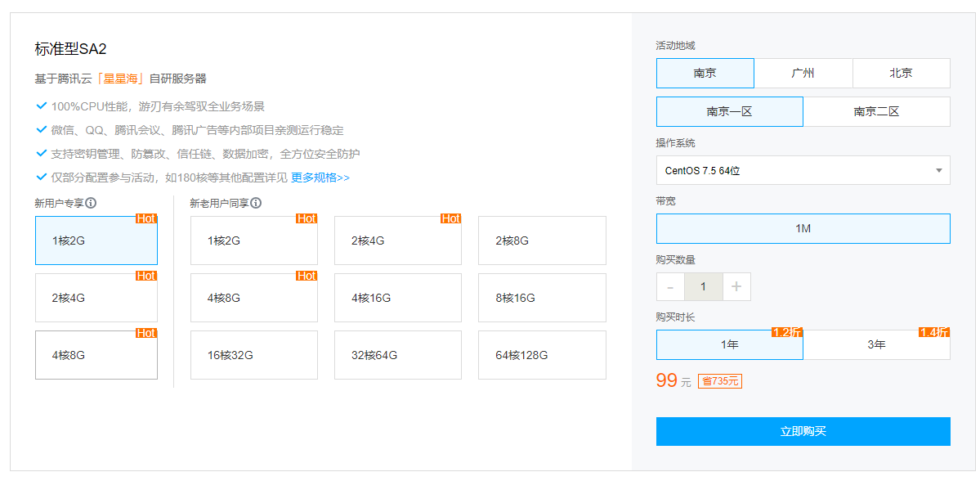Image resolution: width=980 pixels, height=481 pixels.
Task: Select the 1M bandwidth option
Action: tap(803, 228)
